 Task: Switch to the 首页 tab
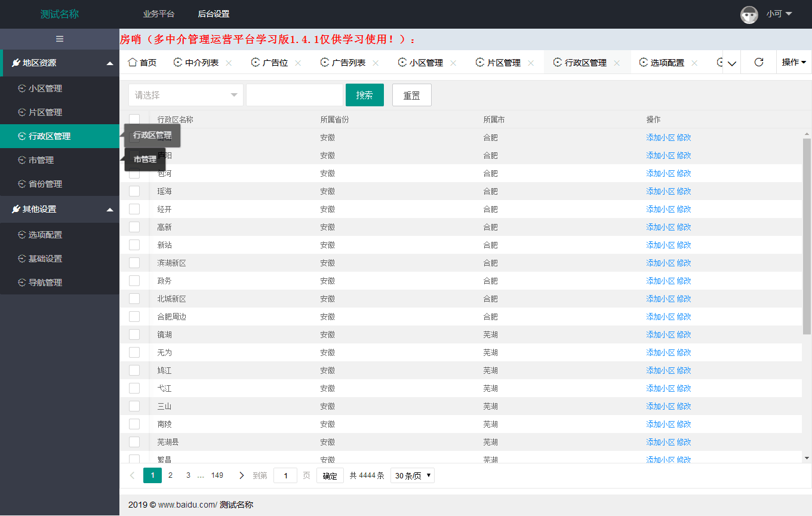142,63
